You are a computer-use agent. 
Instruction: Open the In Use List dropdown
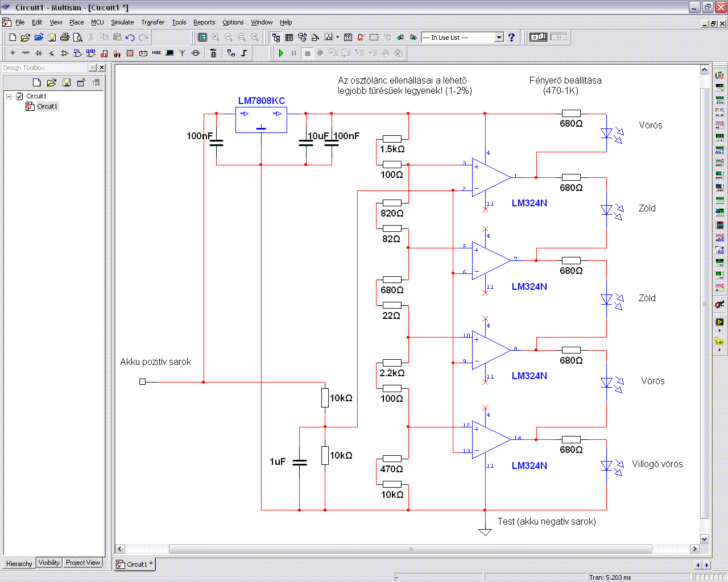[x=499, y=38]
